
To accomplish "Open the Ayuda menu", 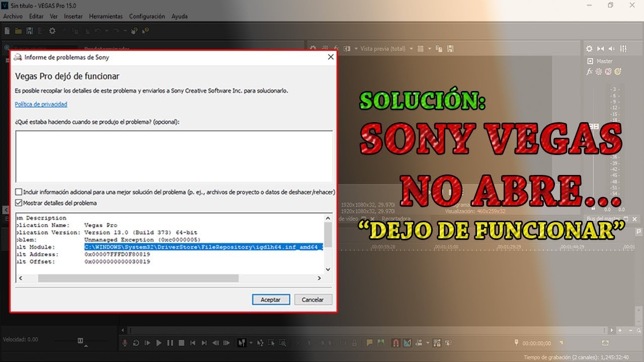I will (180, 16).
